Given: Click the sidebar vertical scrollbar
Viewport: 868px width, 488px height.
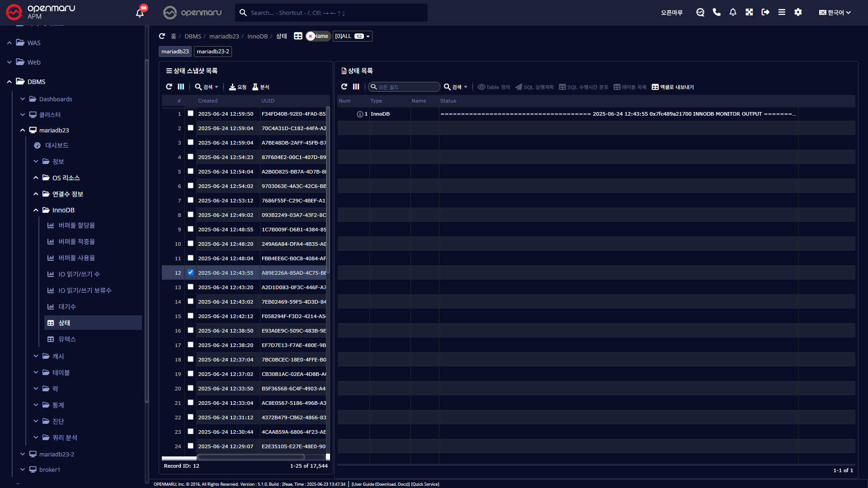Looking at the screenshot, I should click(146, 230).
